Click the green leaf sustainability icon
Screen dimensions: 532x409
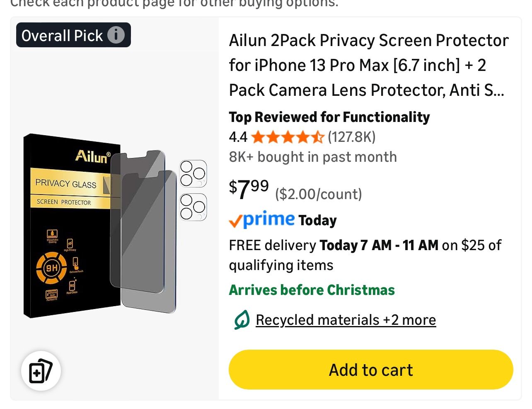pos(242,320)
